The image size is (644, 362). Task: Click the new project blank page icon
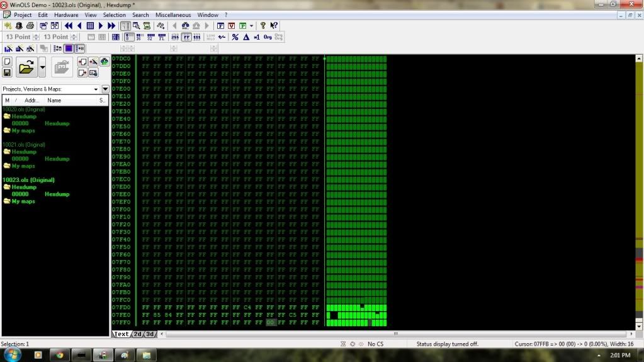click(x=7, y=62)
